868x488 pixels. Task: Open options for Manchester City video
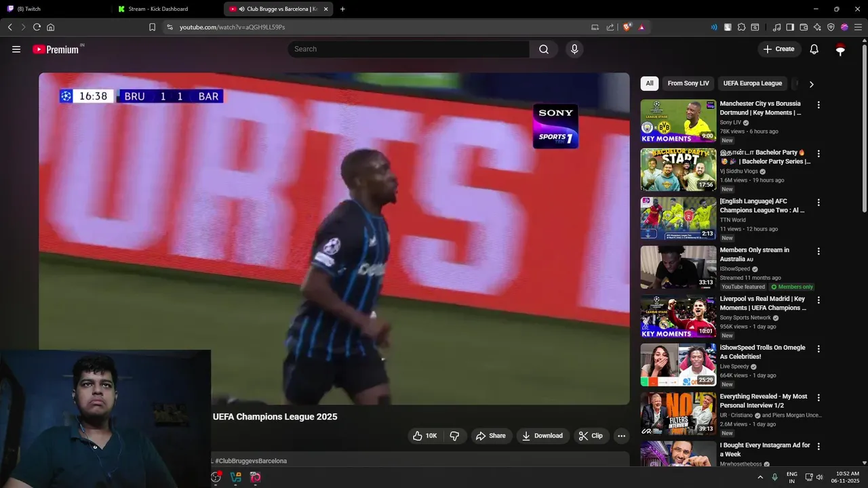818,105
